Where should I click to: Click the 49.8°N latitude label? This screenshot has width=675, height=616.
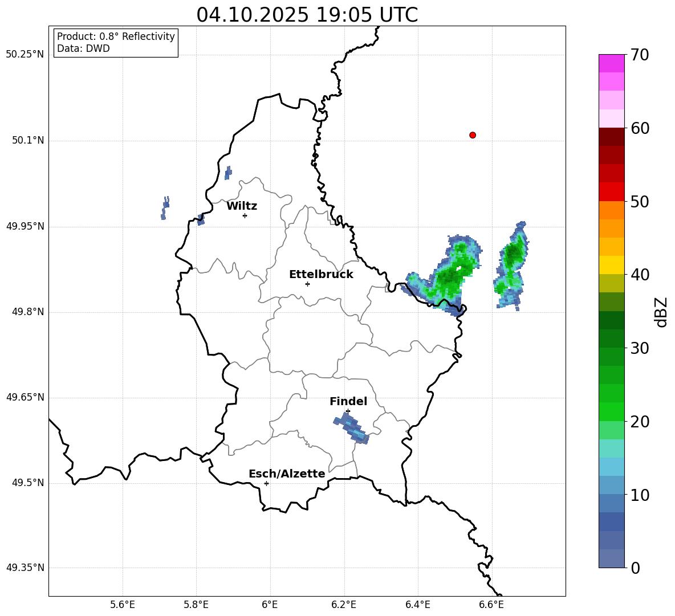28,312
